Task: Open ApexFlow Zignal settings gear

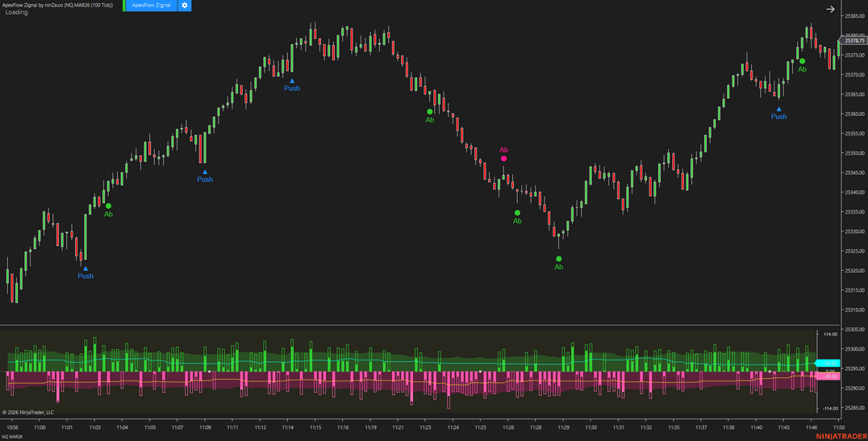Action: [x=185, y=6]
